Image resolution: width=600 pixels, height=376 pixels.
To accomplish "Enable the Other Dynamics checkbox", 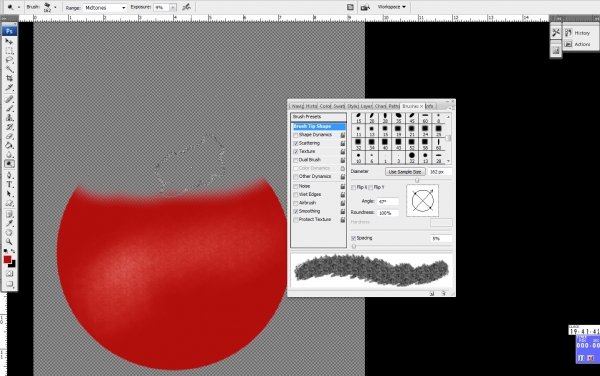I will (x=295, y=177).
